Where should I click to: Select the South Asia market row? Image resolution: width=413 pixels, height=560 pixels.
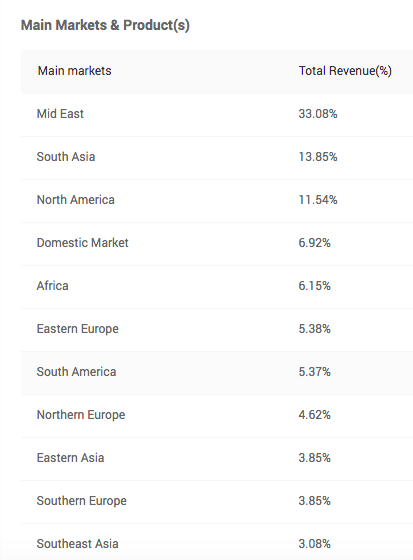click(217, 158)
